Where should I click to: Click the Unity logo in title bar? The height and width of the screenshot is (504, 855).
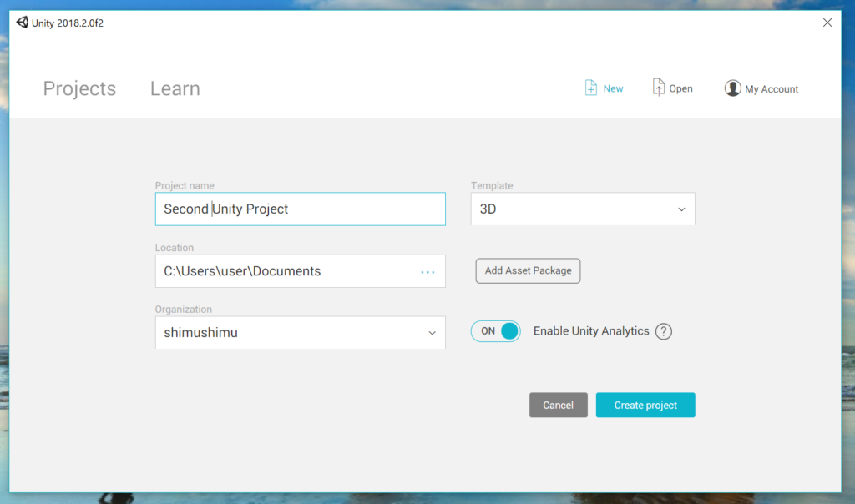click(22, 23)
